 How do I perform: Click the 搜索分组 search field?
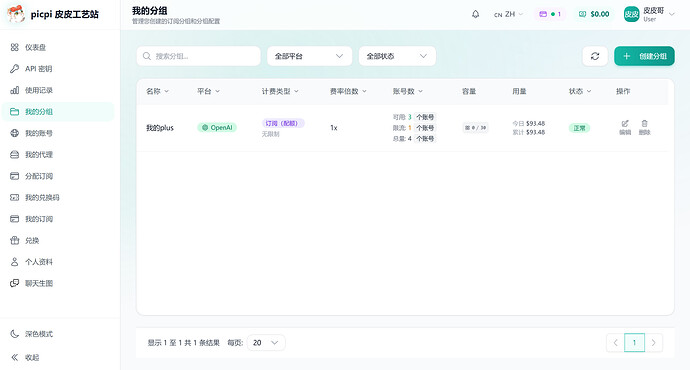pos(198,56)
